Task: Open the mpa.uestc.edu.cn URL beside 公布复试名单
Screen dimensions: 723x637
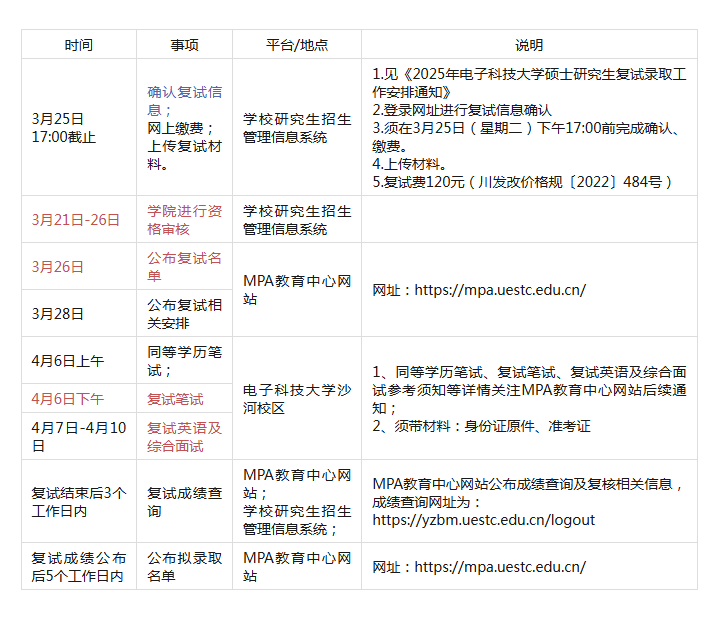Action: (499, 290)
